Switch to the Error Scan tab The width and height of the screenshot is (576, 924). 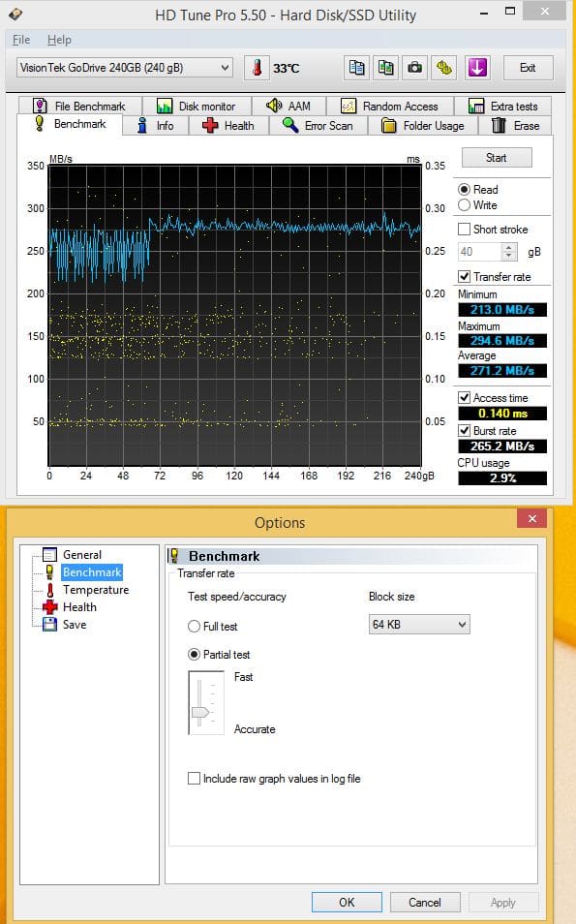(318, 126)
